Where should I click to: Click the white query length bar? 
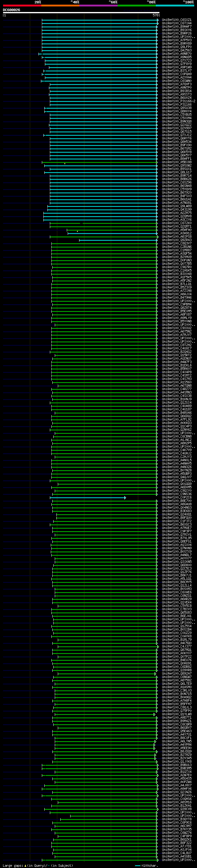[x=81, y=12]
